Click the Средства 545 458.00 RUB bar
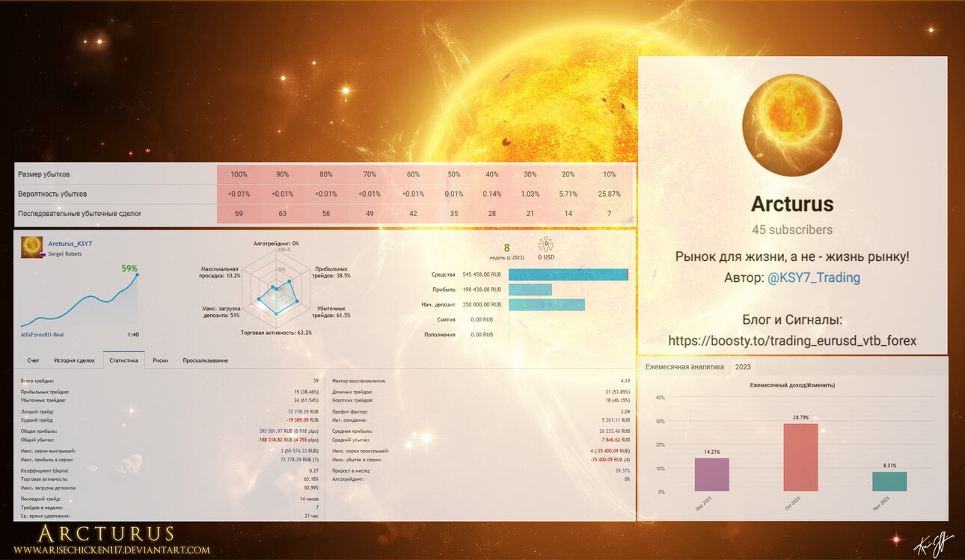Screen dimensions: 965x560 coord(568,274)
